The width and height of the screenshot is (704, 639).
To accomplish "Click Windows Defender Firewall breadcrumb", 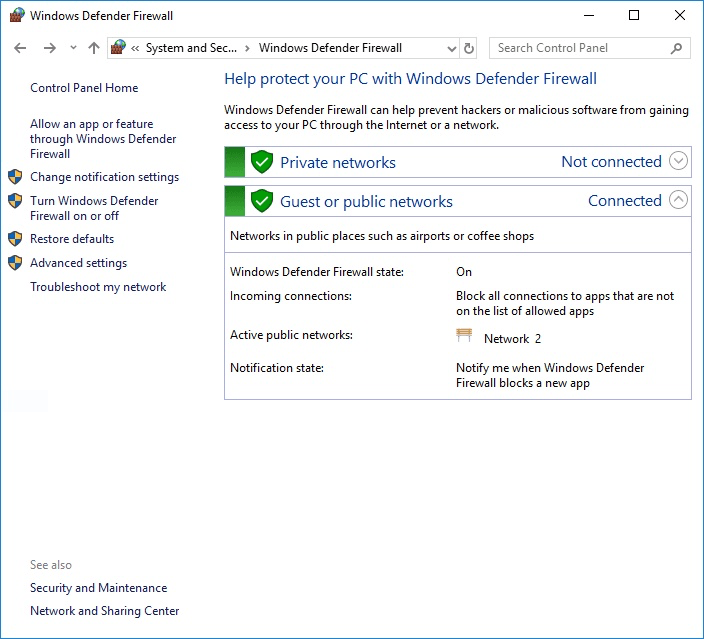I will pos(330,48).
